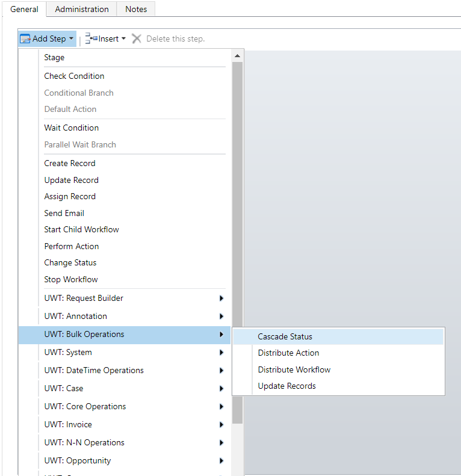The image size is (461, 476).
Task: Open the Add Step dropdown arrow
Action: [71, 39]
